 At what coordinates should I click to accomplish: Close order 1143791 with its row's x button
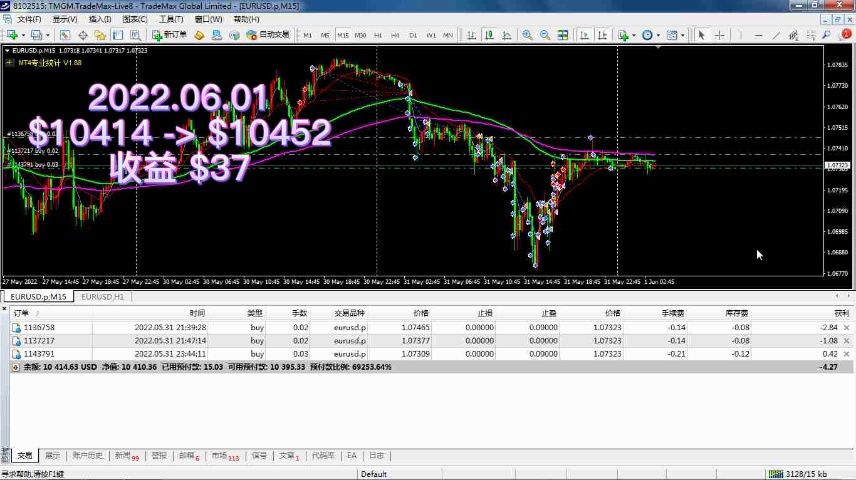tap(846, 354)
